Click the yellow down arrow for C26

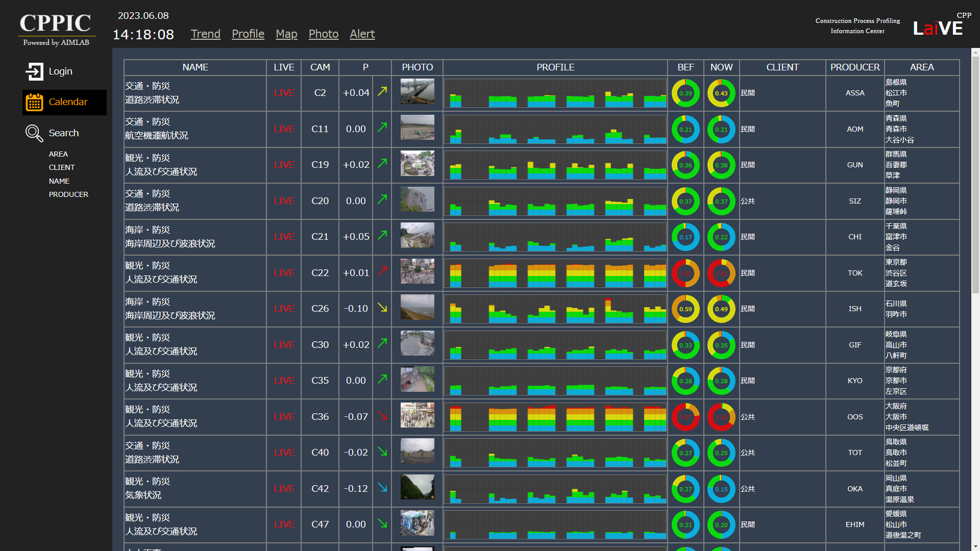pyautogui.click(x=382, y=307)
